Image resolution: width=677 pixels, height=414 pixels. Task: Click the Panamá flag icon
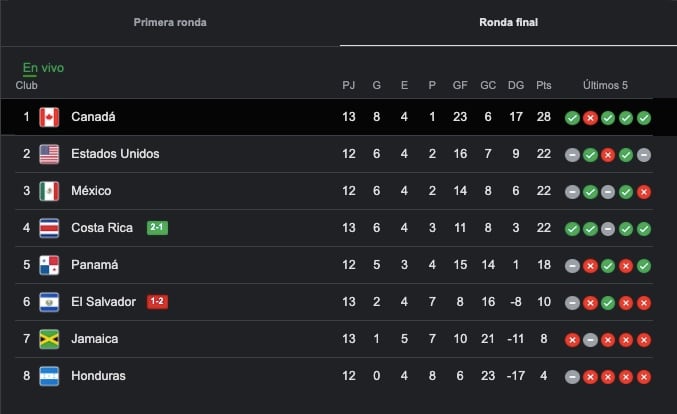coord(49,265)
